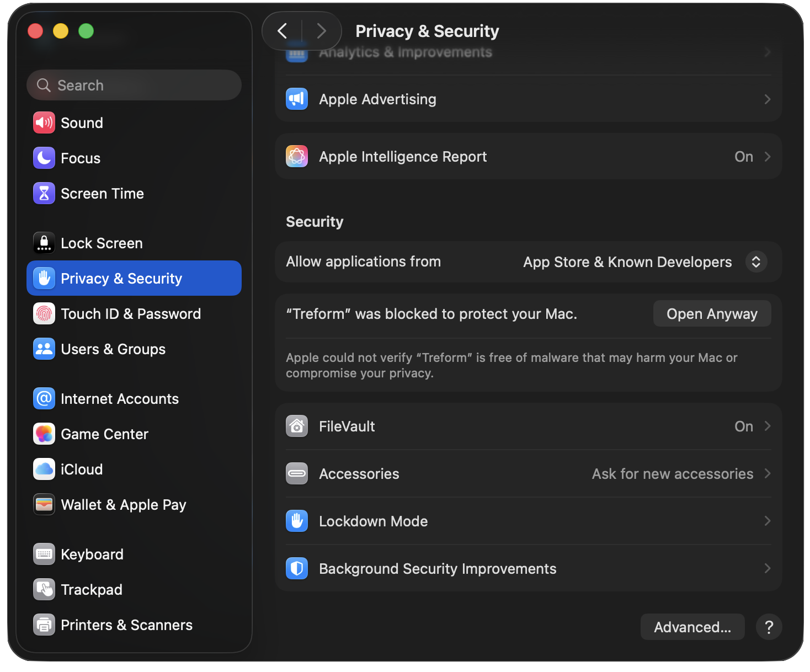Viewport: 810px width, 672px height.
Task: Click Apple Intelligence Report 'On' status
Action: click(x=744, y=157)
